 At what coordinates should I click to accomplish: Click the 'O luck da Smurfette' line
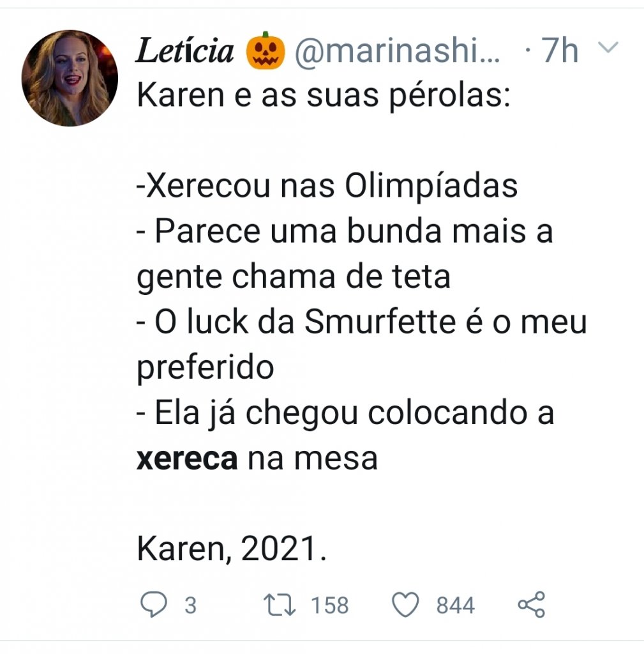(x=362, y=322)
